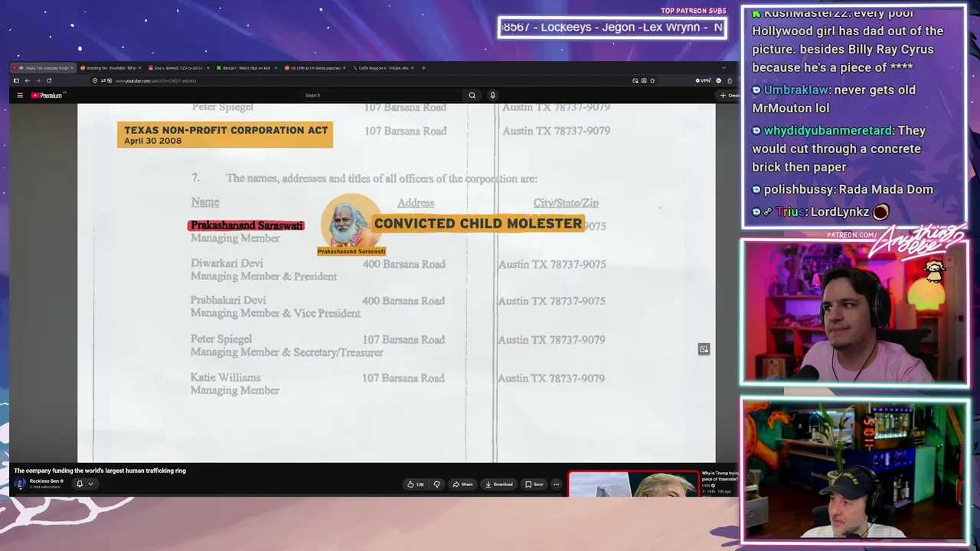980x551 pixels.
Task: Click chat username Umbraklaw
Action: 797,90
